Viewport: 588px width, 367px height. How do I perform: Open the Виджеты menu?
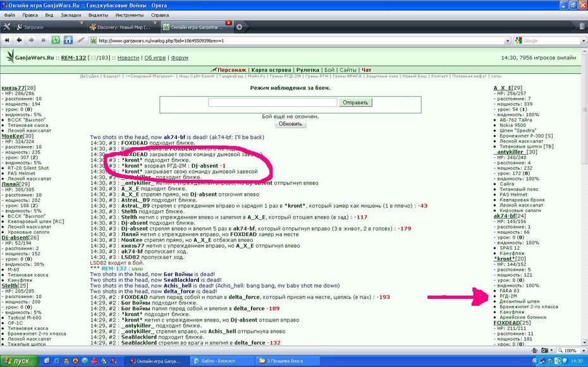(98, 15)
